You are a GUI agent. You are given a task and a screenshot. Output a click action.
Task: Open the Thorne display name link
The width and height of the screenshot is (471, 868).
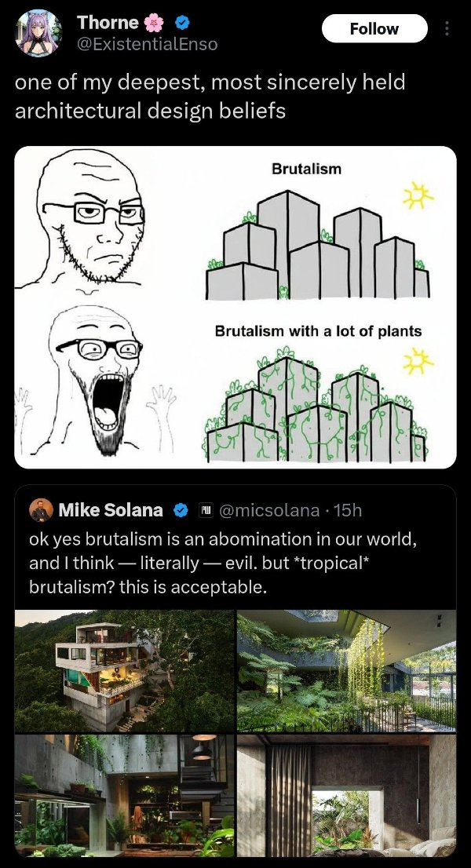coord(108,24)
